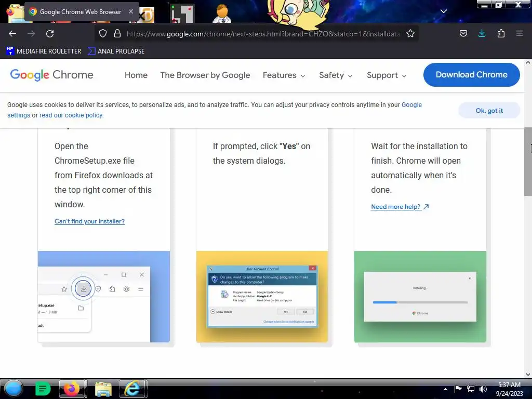The width and height of the screenshot is (532, 399).
Task: Show hidden system tray icons
Action: [x=445, y=390]
